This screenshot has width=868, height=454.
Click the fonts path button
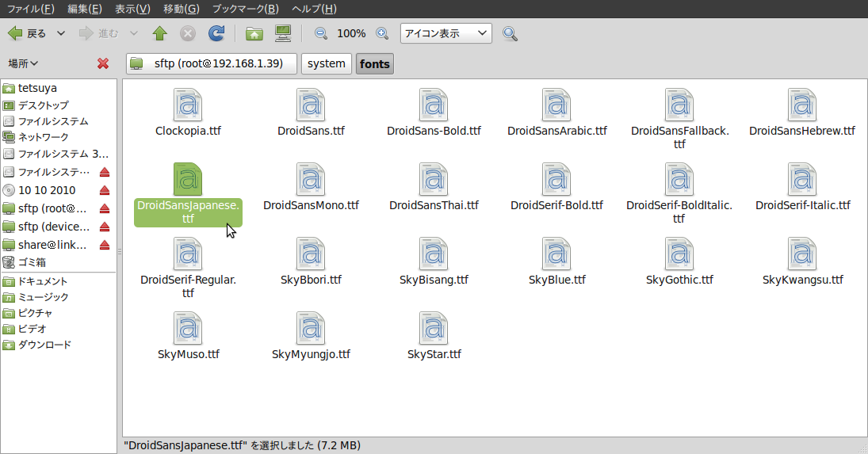(x=375, y=63)
